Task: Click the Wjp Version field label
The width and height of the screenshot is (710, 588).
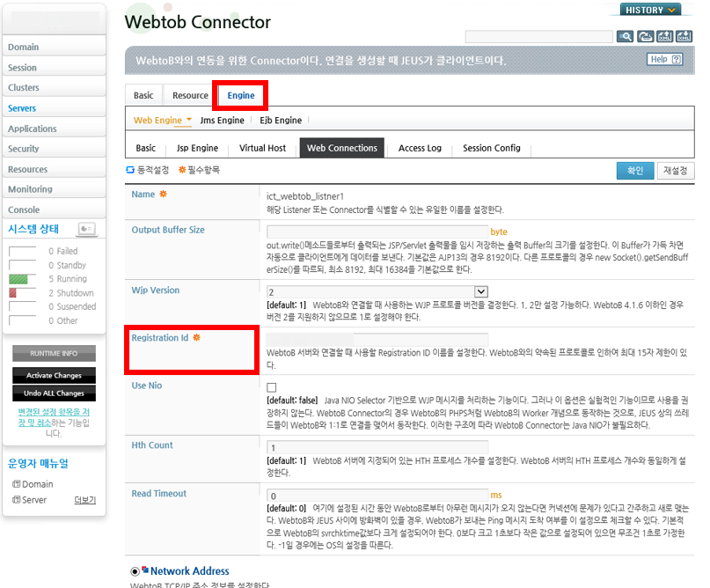Action: coord(156,290)
